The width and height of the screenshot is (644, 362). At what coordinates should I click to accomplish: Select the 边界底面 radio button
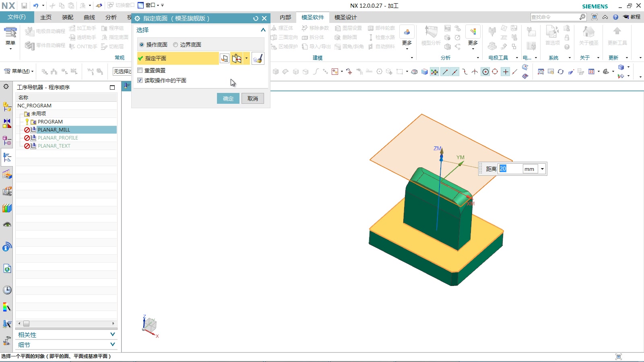click(x=175, y=45)
